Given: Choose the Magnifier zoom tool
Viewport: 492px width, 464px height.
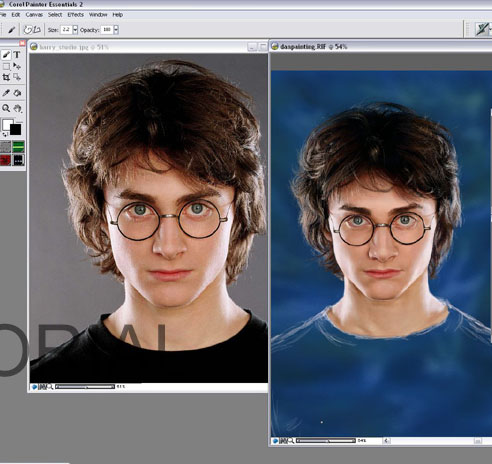Looking at the screenshot, I should [6, 108].
